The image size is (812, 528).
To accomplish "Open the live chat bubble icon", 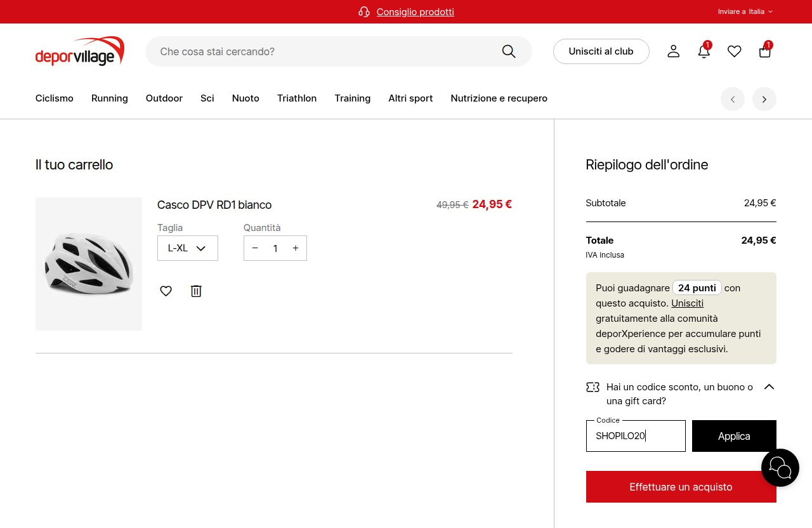I will click(x=780, y=468).
